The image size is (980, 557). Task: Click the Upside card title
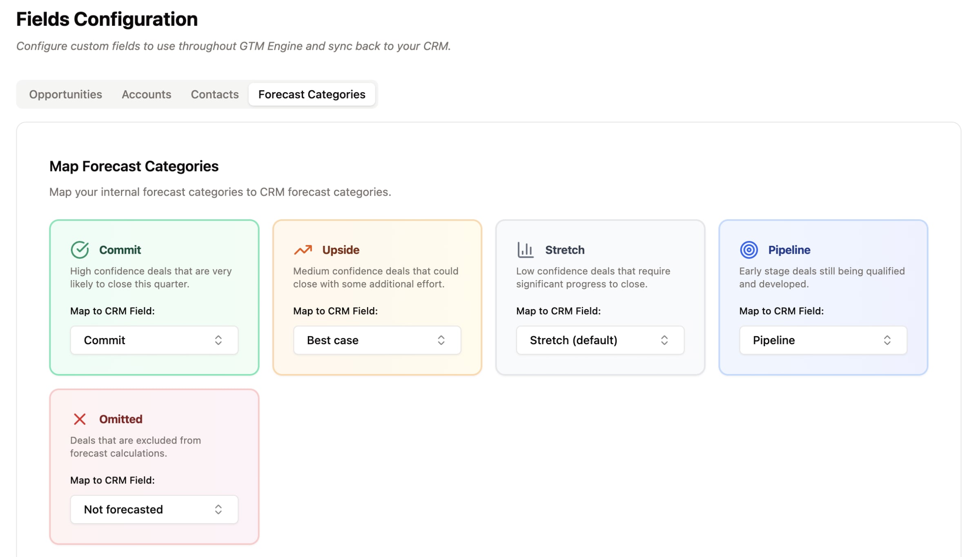tap(341, 250)
